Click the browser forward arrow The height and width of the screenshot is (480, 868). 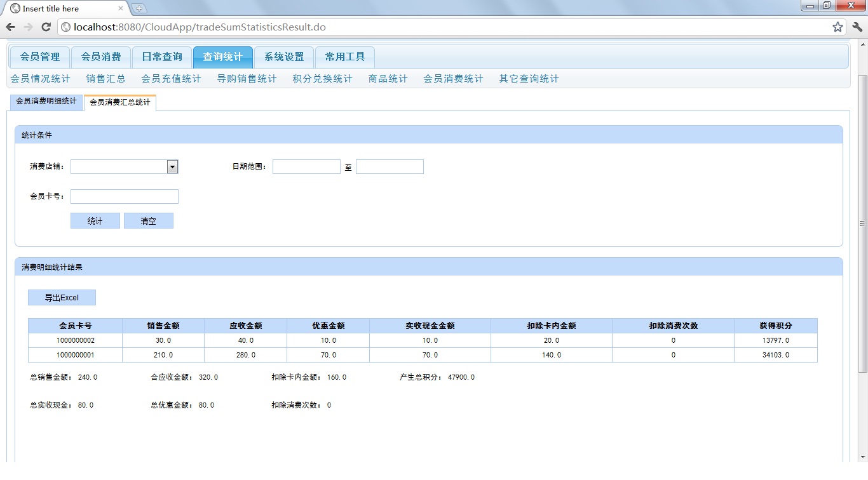pyautogui.click(x=28, y=27)
